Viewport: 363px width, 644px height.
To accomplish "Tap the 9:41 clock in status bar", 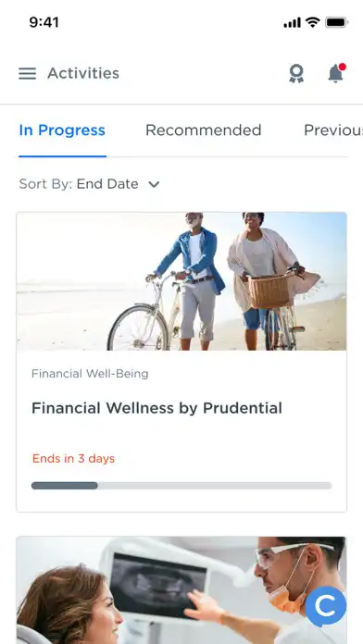I will (x=44, y=22).
